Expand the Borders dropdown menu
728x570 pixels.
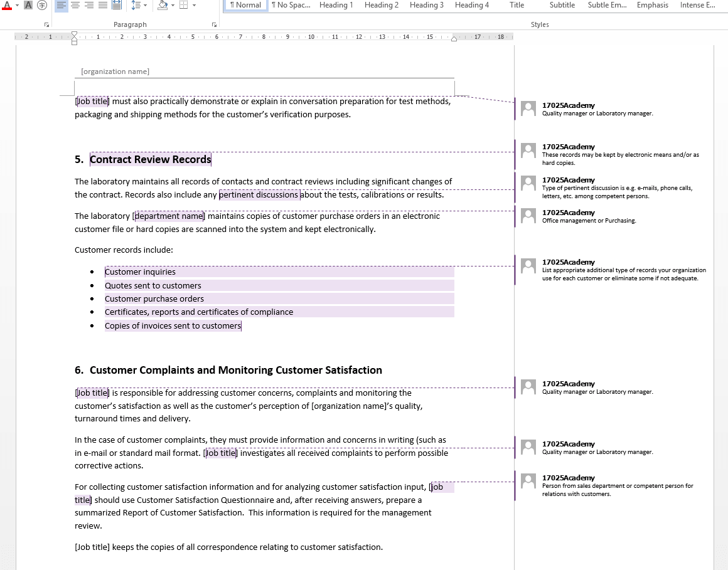point(193,6)
